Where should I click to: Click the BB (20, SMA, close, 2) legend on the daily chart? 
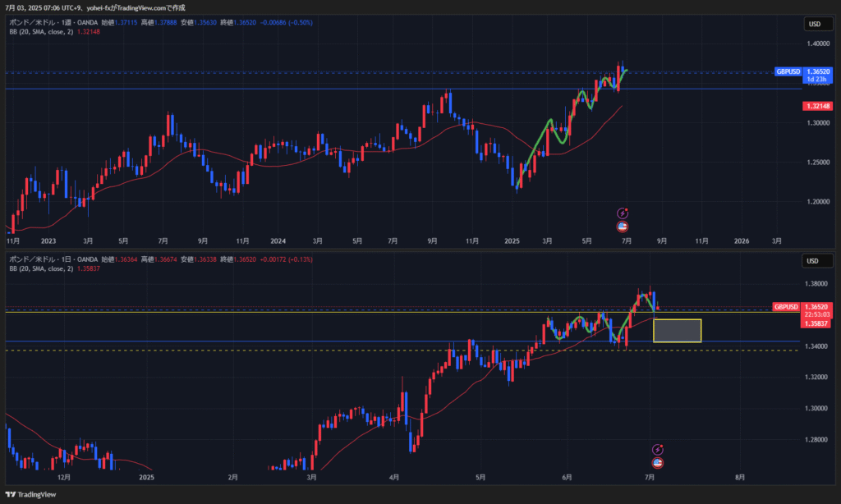(x=41, y=268)
